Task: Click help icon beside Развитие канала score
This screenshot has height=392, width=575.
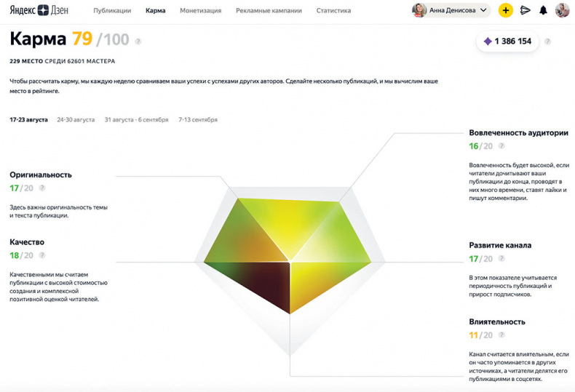Action: (501, 259)
